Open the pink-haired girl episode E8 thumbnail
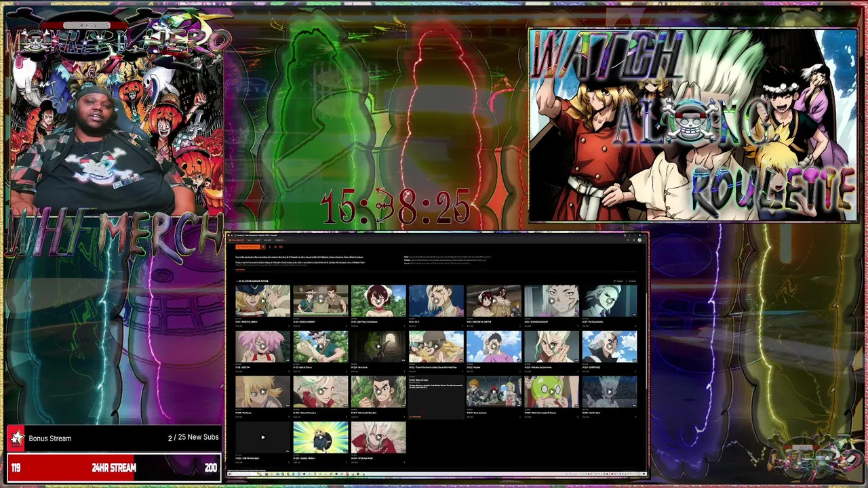Viewport: 868px width, 488px height. tap(262, 346)
